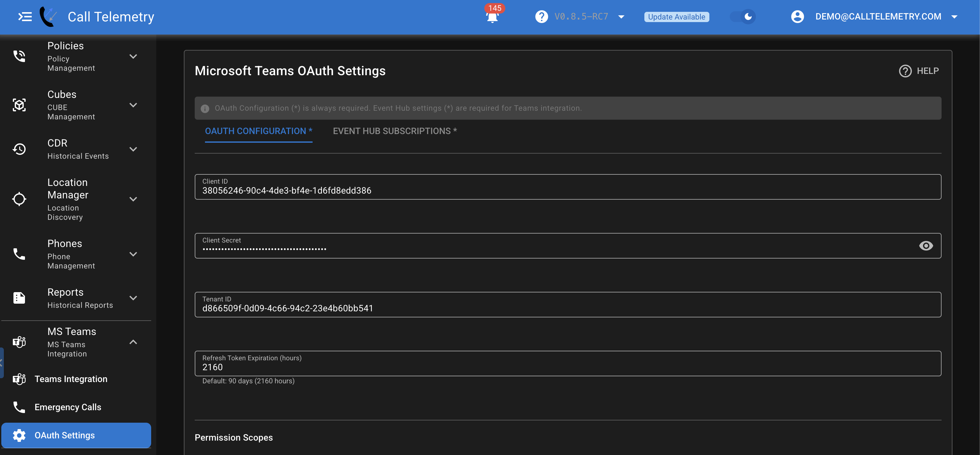Click the Location Manager label
Viewport: 980px width, 455px height.
[68, 188]
